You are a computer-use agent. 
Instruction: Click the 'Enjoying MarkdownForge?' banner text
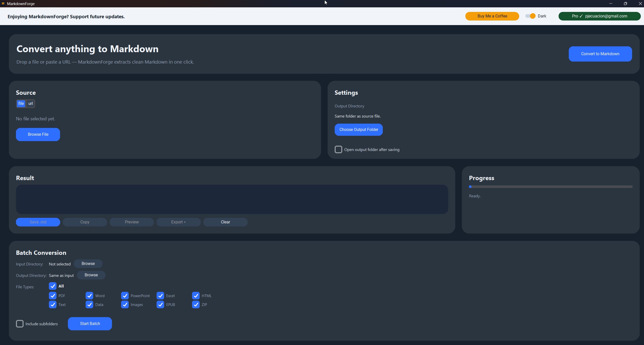pos(66,16)
